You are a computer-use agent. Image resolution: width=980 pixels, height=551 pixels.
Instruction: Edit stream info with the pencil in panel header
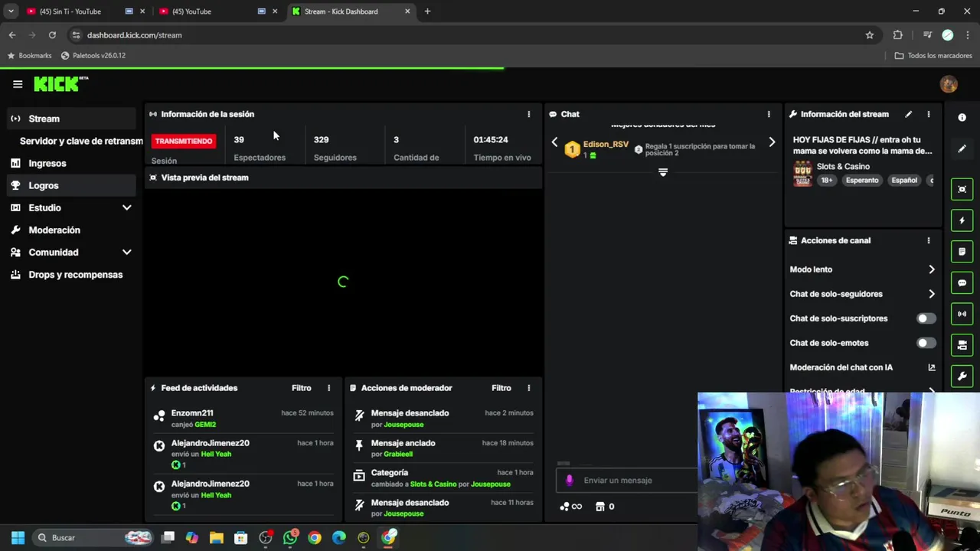pos(908,114)
